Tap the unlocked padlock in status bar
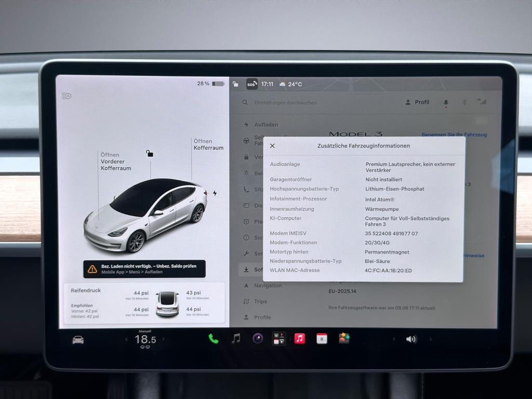532x399 pixels. pos(235,84)
